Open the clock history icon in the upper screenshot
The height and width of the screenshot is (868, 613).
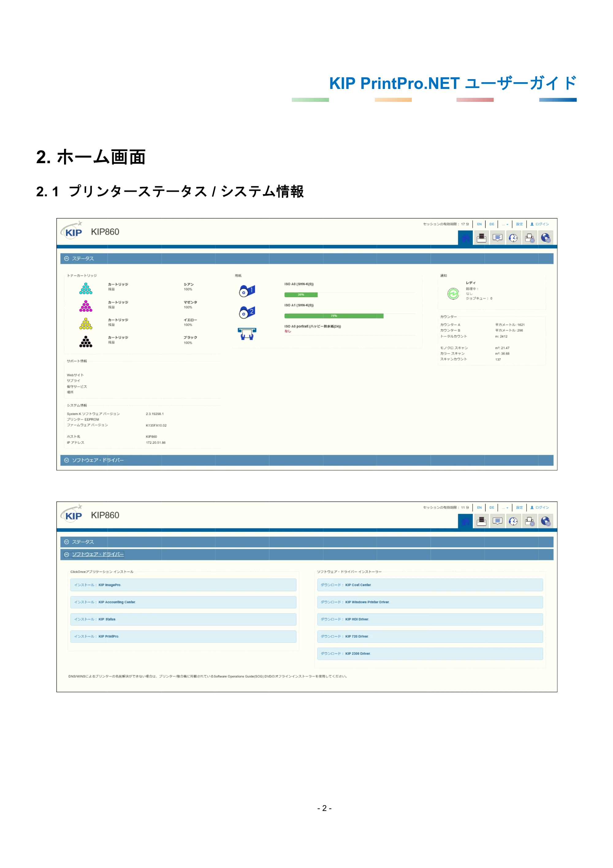click(x=513, y=238)
